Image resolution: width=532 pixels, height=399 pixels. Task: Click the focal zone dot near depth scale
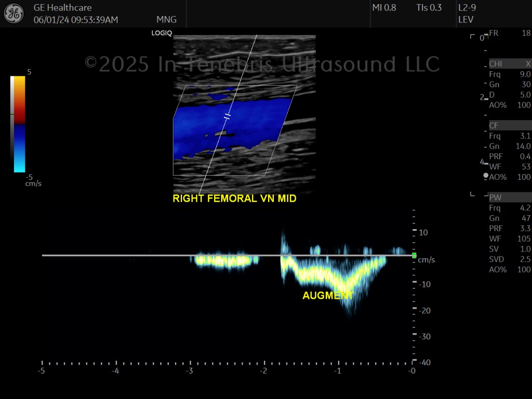point(486,176)
